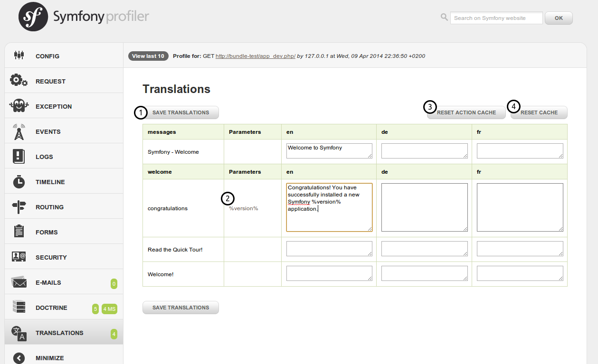This screenshot has width=598, height=364.
Task: Click the View last 10 button
Action: [148, 56]
